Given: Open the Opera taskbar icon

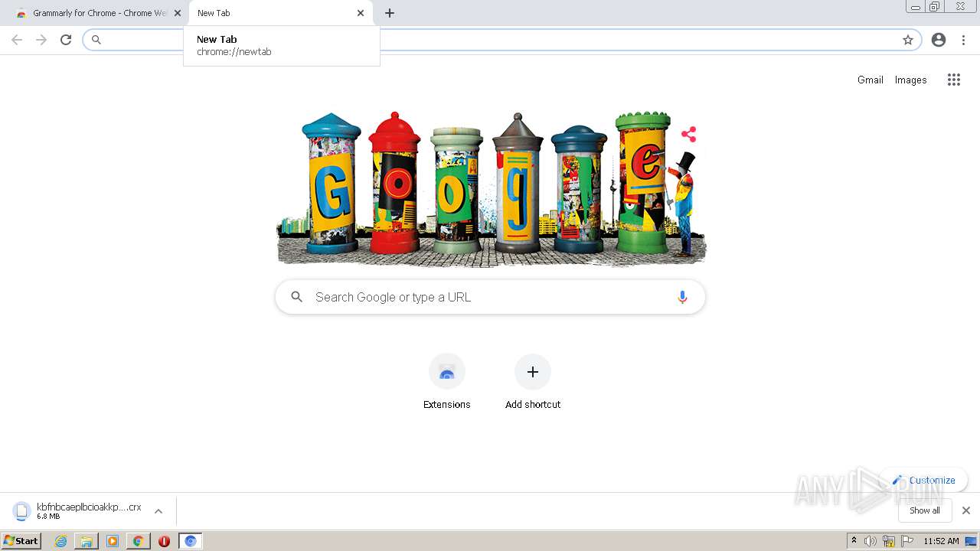Looking at the screenshot, I should click(x=164, y=541).
